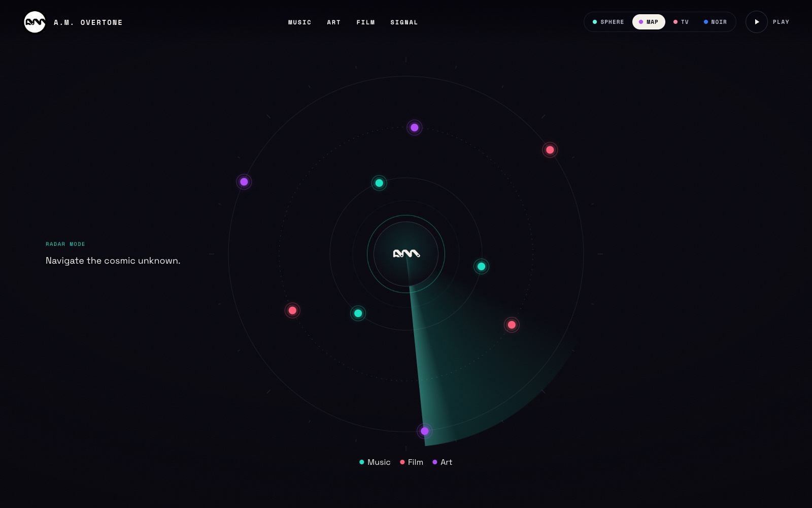Select the purple art node at radar top

tap(415, 128)
